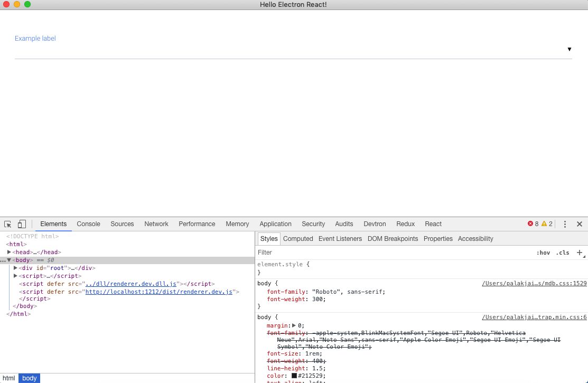This screenshot has width=588, height=383.
Task: Expand the collapsed script node
Action: (x=15, y=276)
